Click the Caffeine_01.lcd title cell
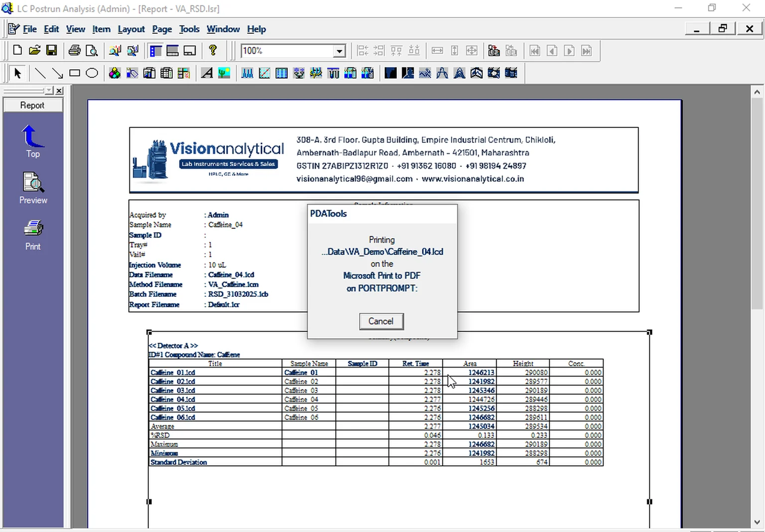This screenshot has width=765, height=532. pos(216,373)
